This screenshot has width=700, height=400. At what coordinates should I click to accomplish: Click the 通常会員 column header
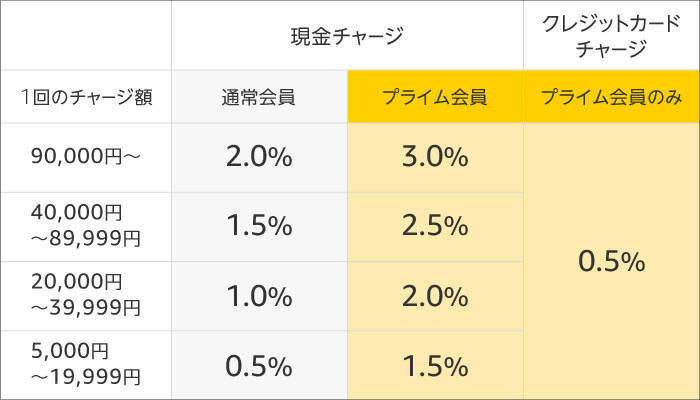pyautogui.click(x=259, y=97)
